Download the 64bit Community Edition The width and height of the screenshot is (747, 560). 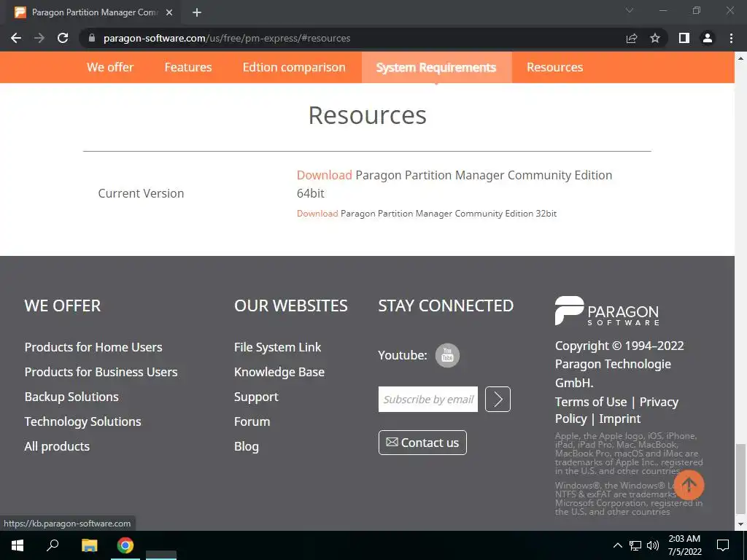[325, 175]
